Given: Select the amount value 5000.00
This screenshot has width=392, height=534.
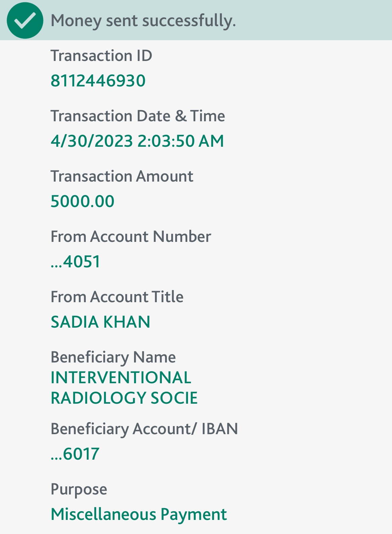Looking at the screenshot, I should pos(82,201).
